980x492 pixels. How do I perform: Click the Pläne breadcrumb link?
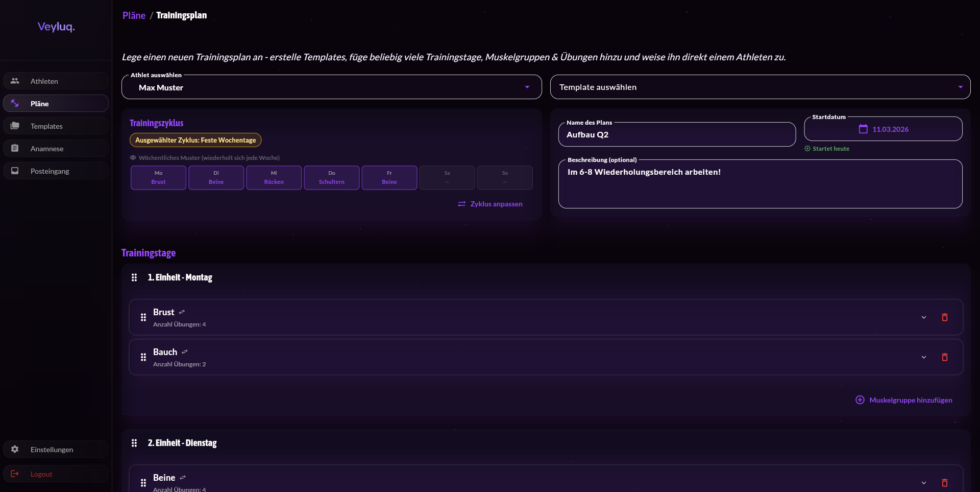click(134, 15)
